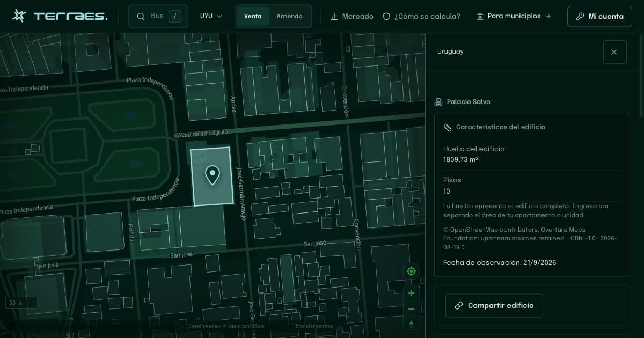The image size is (644, 338).
Task: Click the map pin on selected building
Action: [x=213, y=175]
